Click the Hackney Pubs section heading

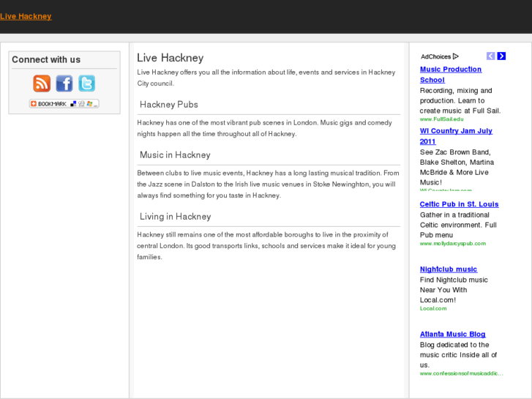(x=169, y=105)
